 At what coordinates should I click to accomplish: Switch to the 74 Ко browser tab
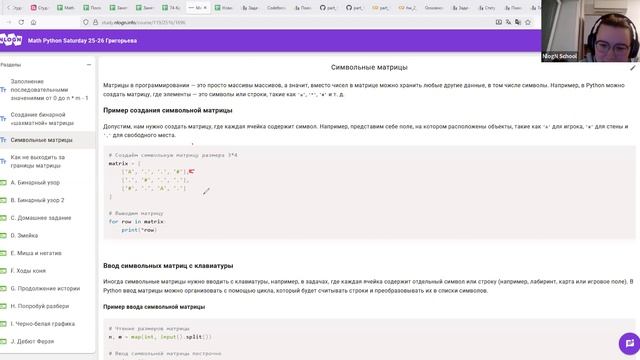(x=171, y=7)
